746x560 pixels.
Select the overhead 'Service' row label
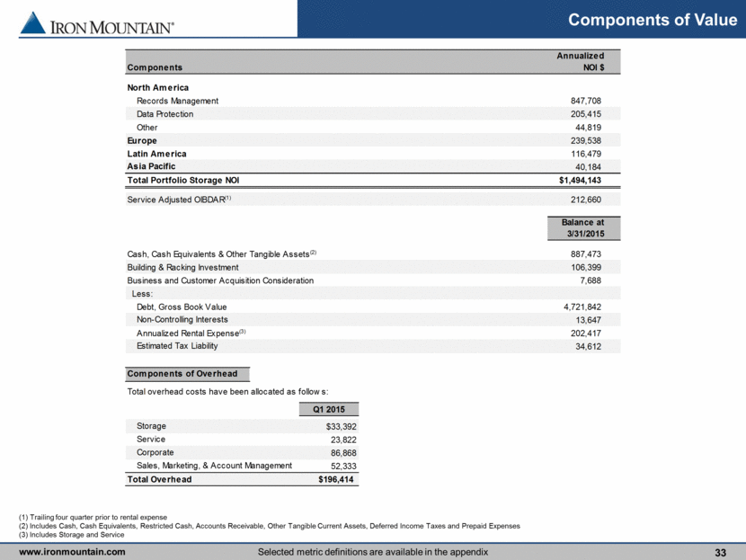tap(151, 440)
